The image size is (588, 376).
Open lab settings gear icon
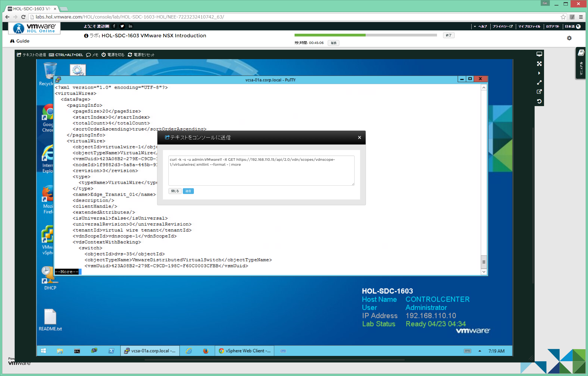[569, 38]
